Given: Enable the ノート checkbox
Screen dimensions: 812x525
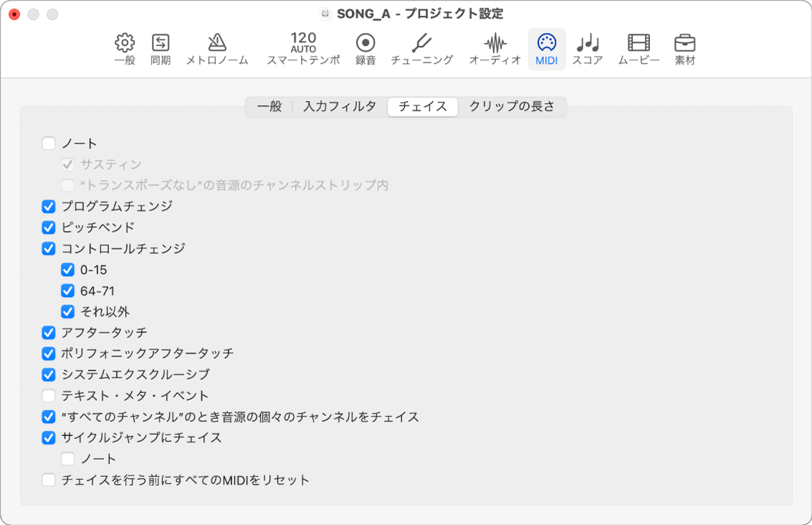Looking at the screenshot, I should tap(48, 143).
